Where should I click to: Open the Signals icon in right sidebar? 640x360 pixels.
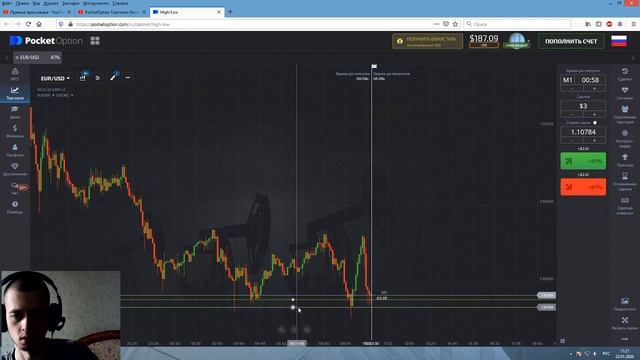(624, 93)
